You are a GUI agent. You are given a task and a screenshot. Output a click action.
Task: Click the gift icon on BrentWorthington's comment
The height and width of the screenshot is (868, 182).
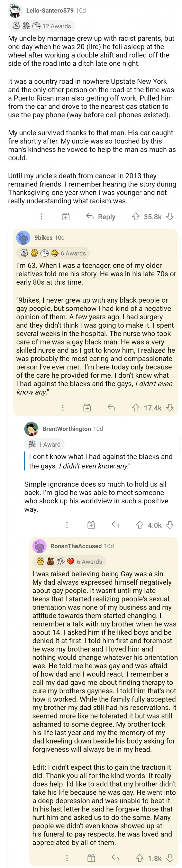click(91, 525)
